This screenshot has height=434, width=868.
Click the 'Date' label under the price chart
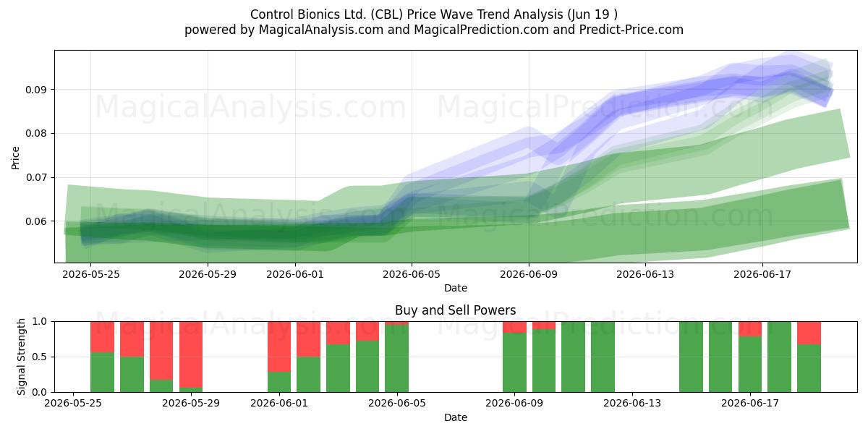(x=456, y=288)
